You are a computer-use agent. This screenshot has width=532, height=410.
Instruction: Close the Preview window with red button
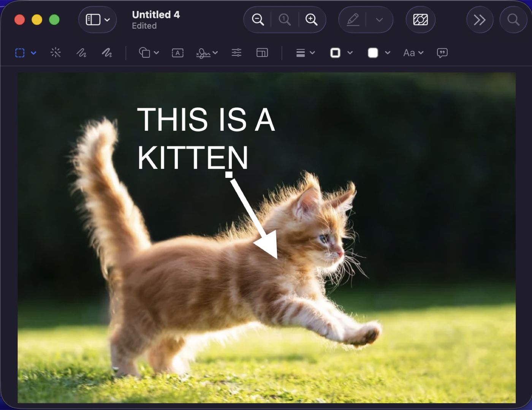pos(19,20)
